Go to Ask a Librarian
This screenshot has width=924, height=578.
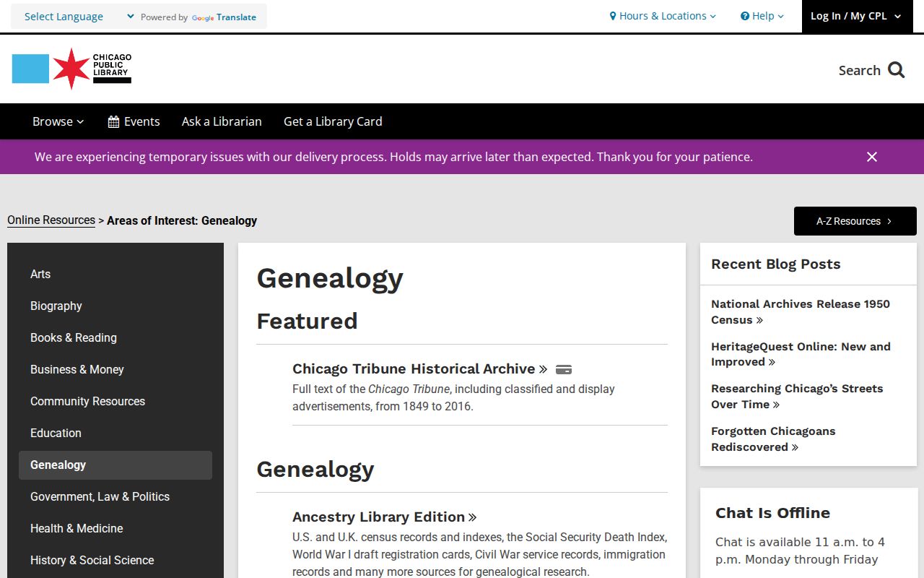[x=222, y=121]
